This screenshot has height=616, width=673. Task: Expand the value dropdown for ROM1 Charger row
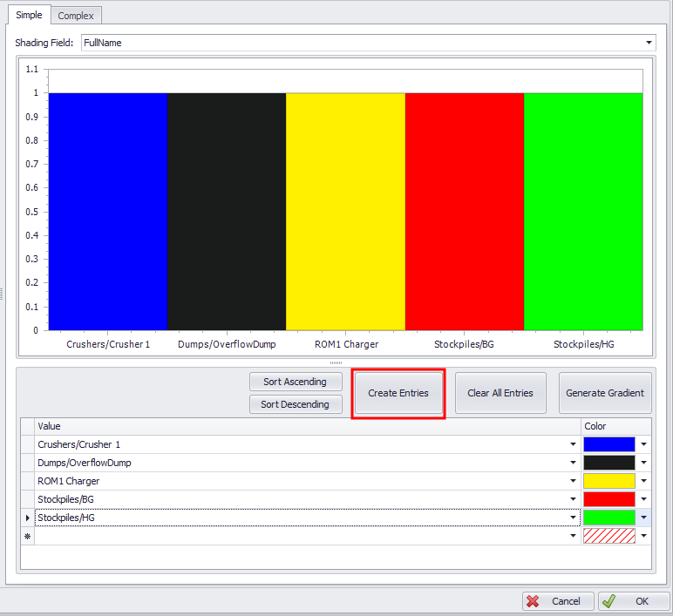[x=573, y=481]
